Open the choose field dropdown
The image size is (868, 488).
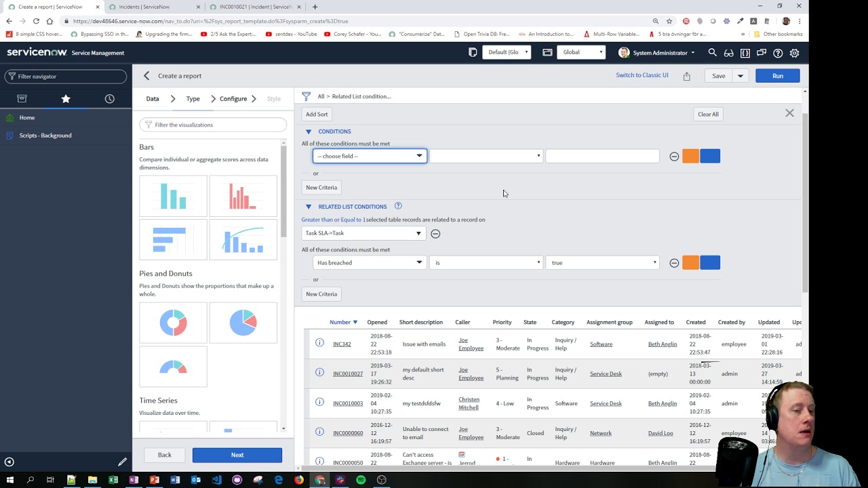370,156
